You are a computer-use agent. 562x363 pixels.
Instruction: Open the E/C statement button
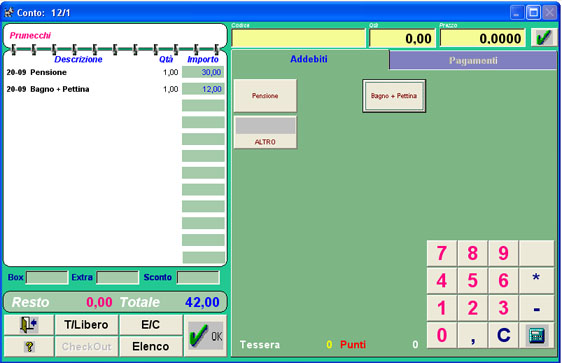point(151,325)
